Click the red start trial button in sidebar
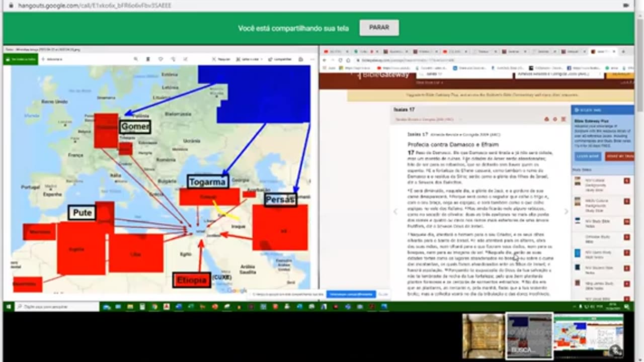The width and height of the screenshot is (644, 362). pyautogui.click(x=619, y=156)
